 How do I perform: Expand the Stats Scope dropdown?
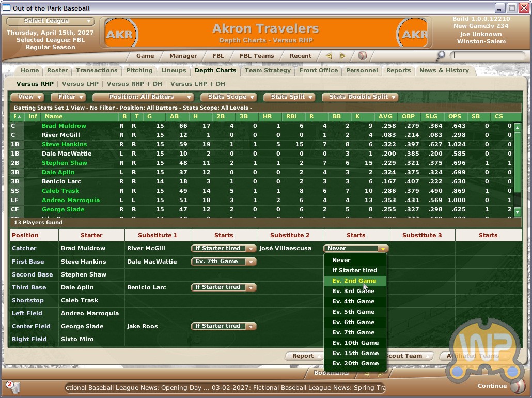[x=231, y=97]
